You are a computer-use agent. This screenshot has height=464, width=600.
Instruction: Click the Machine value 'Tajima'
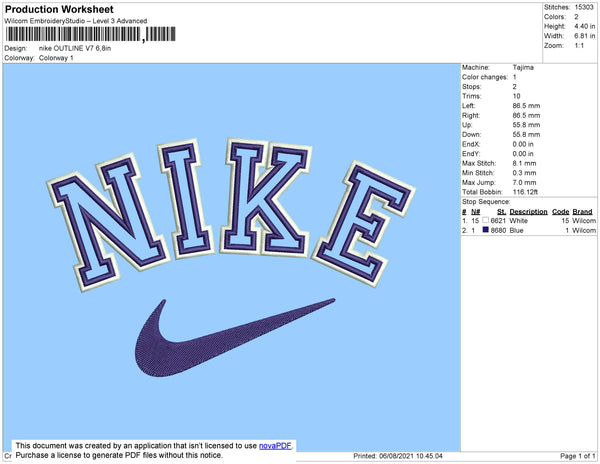click(x=523, y=67)
